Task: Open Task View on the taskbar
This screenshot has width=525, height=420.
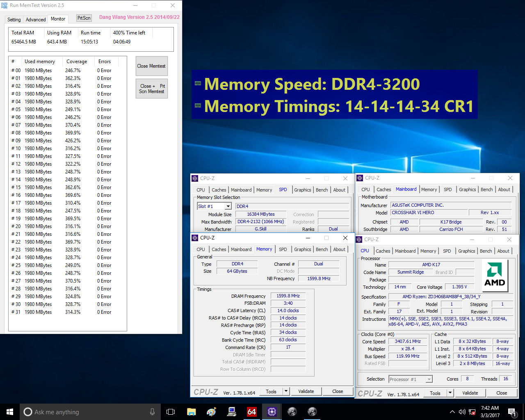Action: click(x=171, y=412)
